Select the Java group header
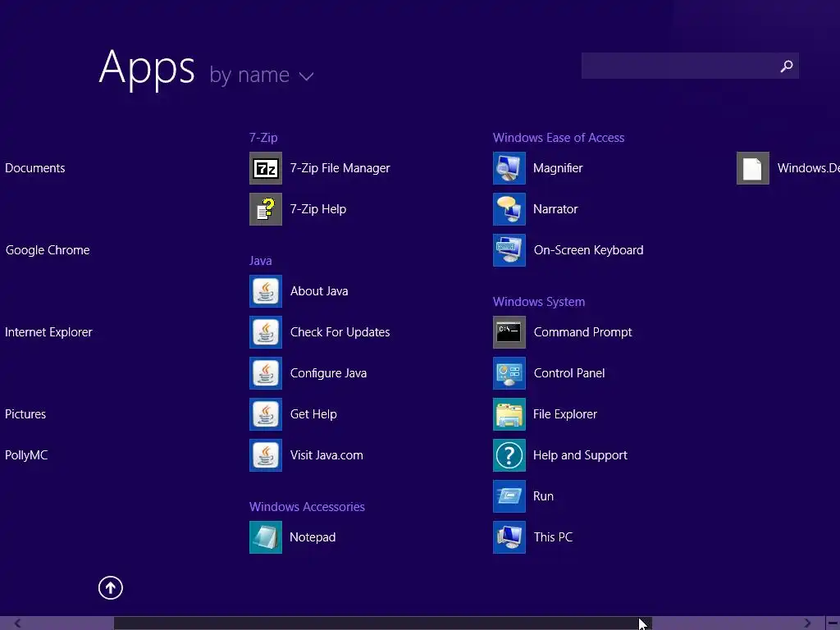 [x=260, y=261]
